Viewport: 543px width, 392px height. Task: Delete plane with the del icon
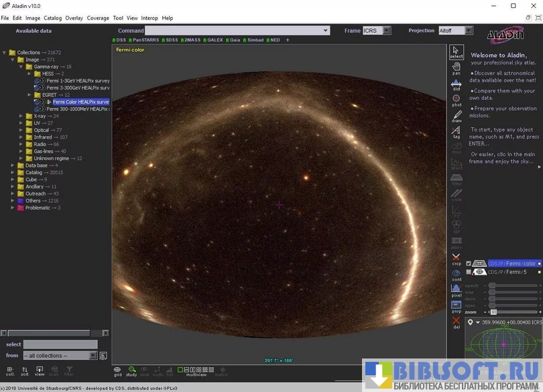tap(456, 322)
